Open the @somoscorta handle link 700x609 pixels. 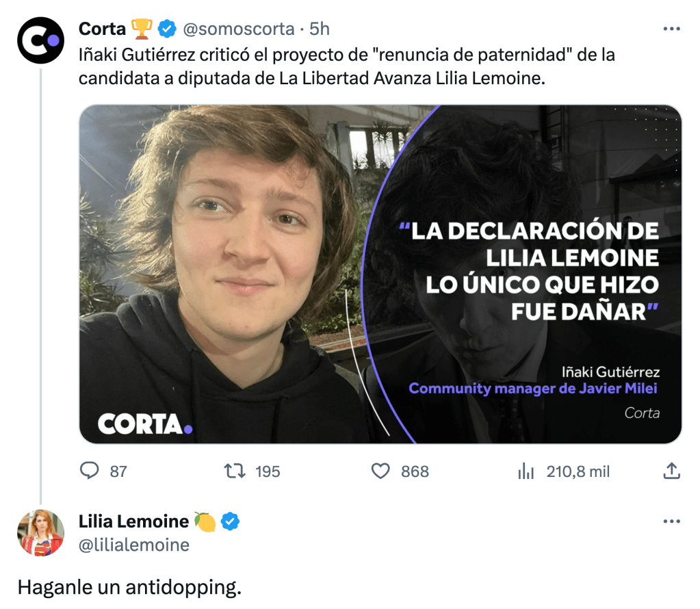[239, 29]
